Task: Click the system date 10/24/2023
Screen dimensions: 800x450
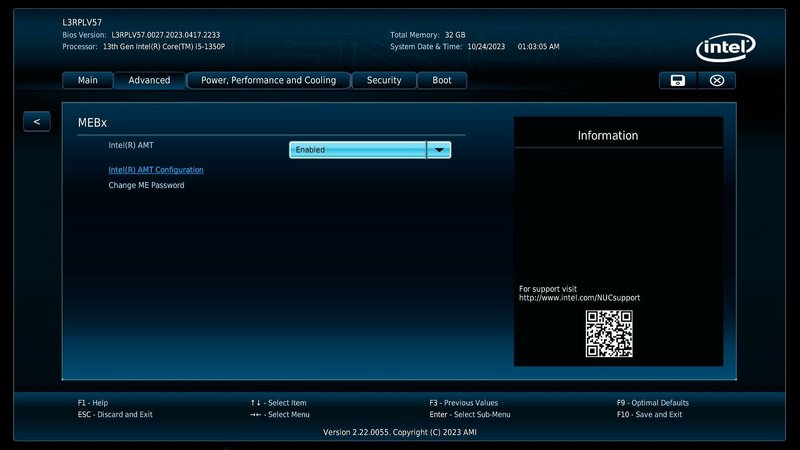Action: pyautogui.click(x=486, y=46)
